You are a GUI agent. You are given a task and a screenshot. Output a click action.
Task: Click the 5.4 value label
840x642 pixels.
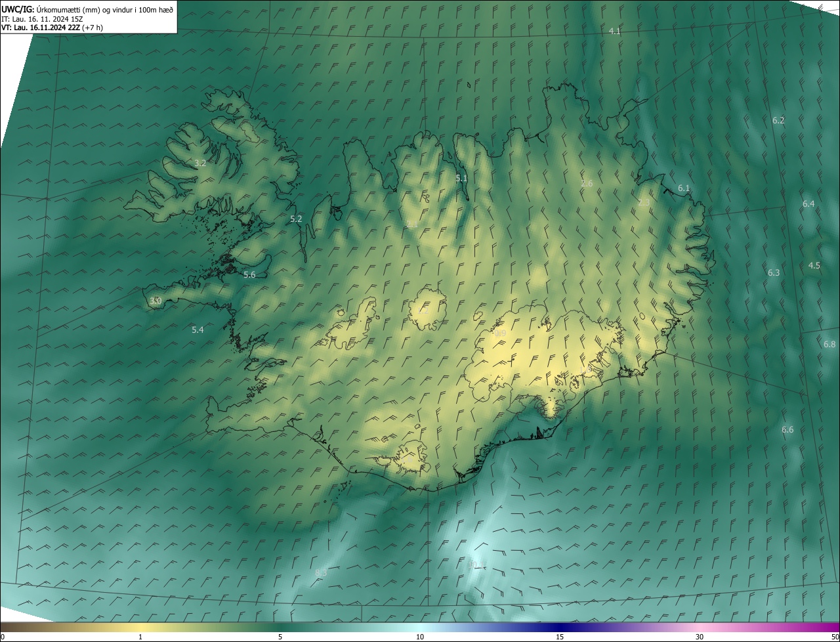198,330
